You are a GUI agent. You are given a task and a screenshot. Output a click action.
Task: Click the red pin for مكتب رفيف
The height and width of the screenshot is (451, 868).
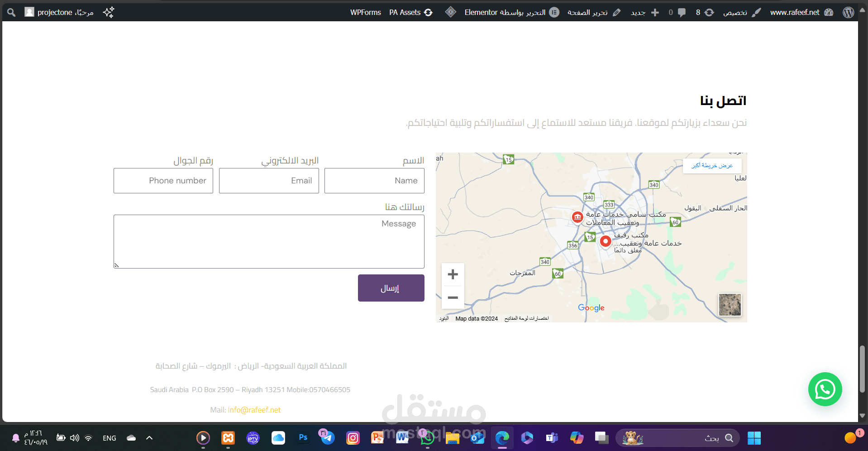(605, 241)
